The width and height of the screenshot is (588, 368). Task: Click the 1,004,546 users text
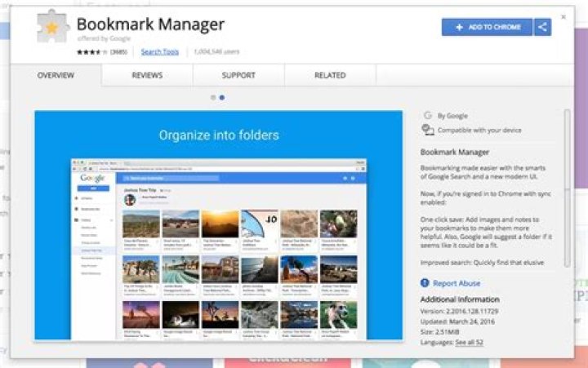coord(216,51)
